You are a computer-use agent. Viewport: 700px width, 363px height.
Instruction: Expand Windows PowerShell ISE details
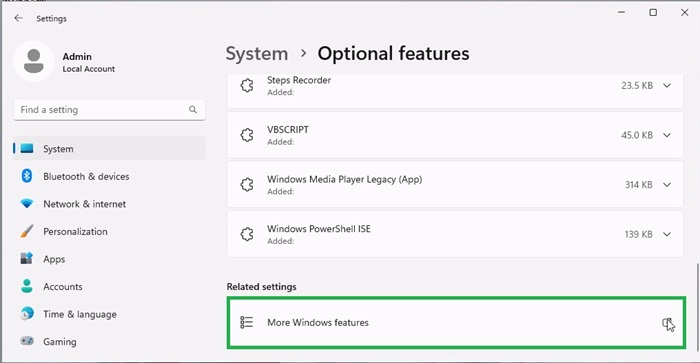pyautogui.click(x=667, y=234)
